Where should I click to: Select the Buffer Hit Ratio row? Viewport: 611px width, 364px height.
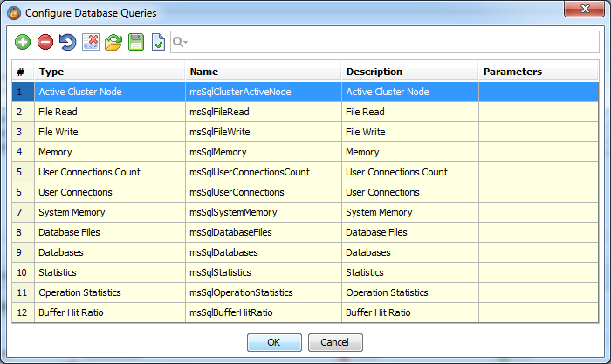tap(109, 312)
